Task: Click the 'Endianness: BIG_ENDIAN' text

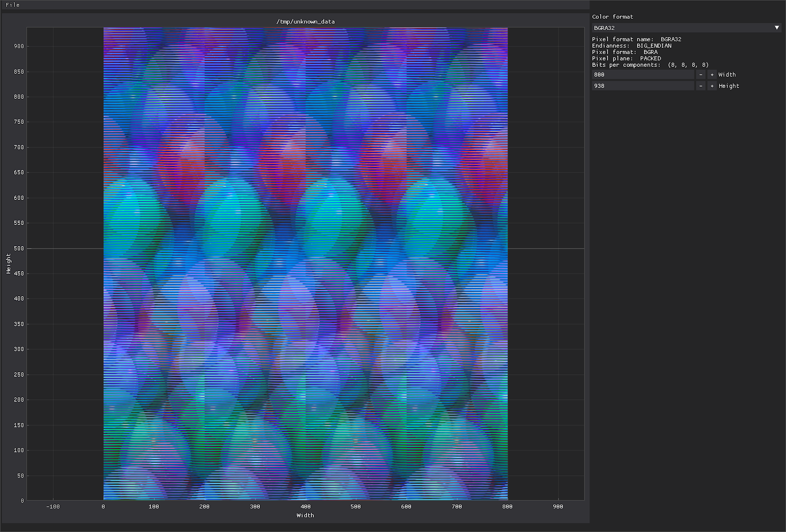Action: click(632, 46)
